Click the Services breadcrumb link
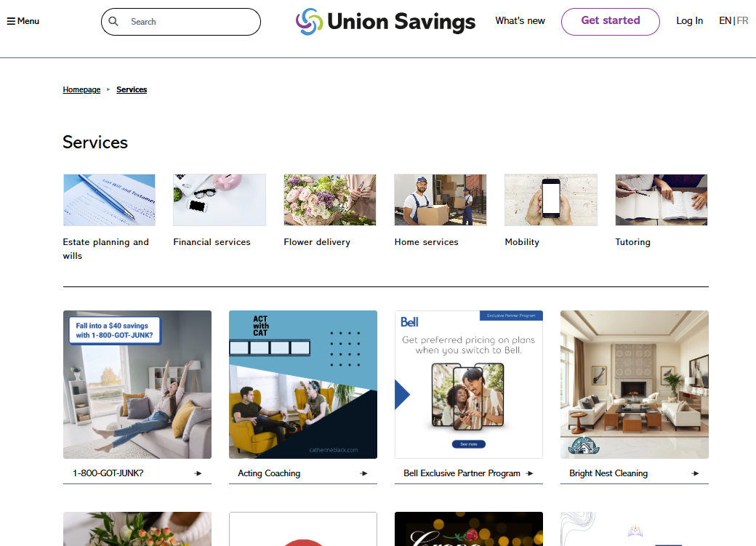756x546 pixels. [132, 89]
